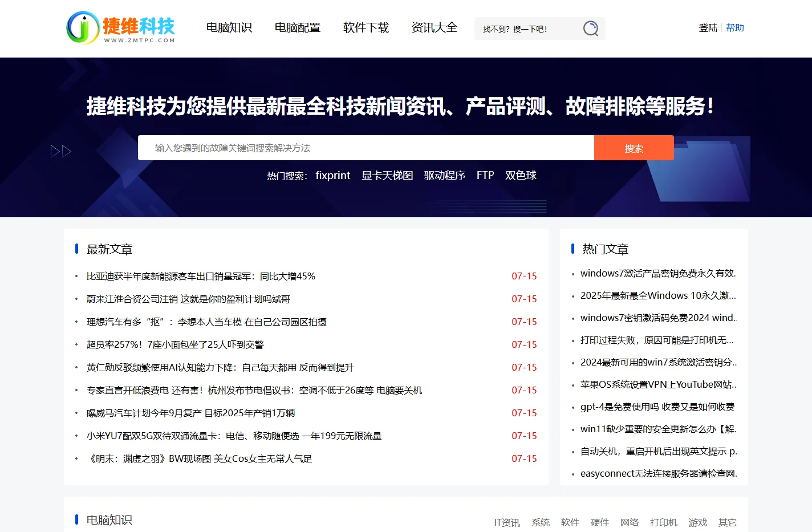
Task: Select hot search term 驱动程序
Action: point(445,176)
